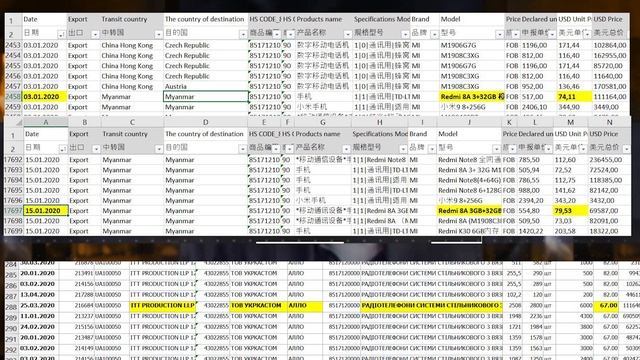The image size is (640, 360).
Task: Select column H header
Action: (x=380, y=122)
